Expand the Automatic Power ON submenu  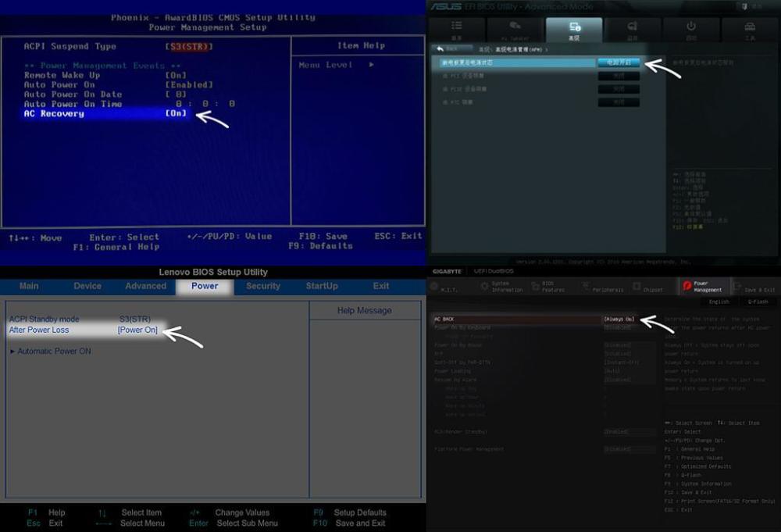51,352
